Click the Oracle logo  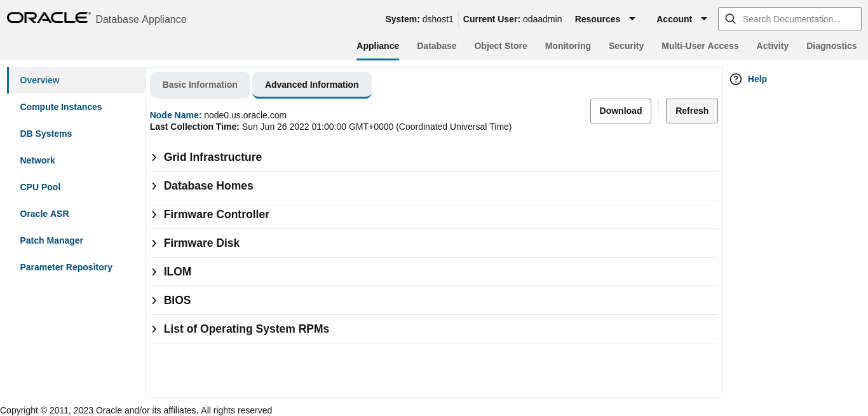48,17
